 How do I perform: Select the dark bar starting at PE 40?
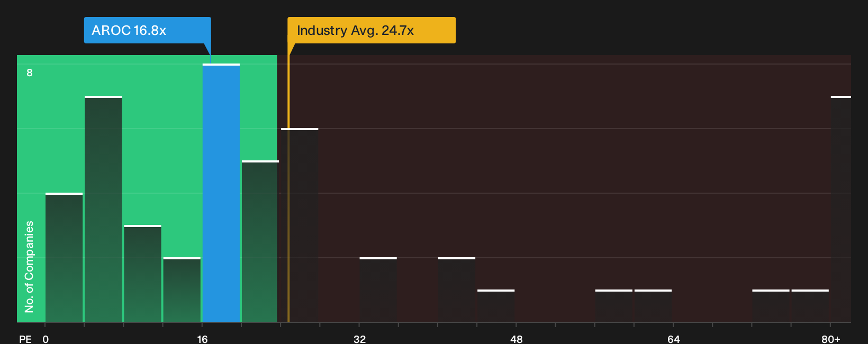[x=457, y=289]
